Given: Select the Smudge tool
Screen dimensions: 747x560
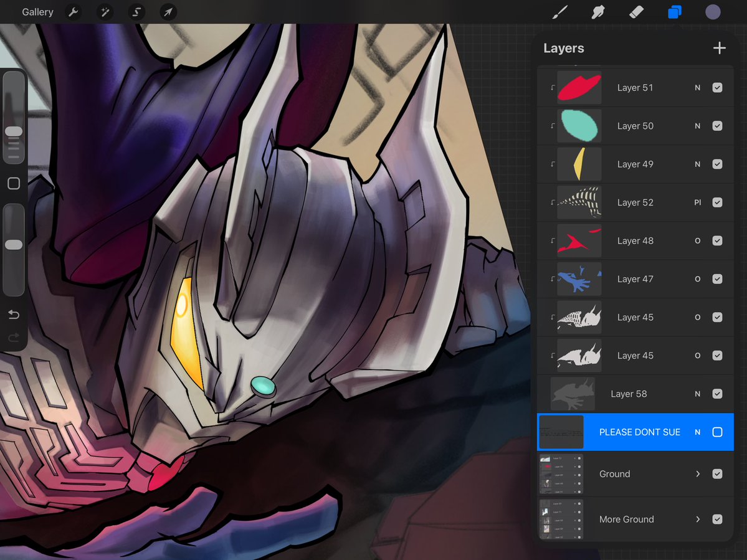Looking at the screenshot, I should coord(598,12).
